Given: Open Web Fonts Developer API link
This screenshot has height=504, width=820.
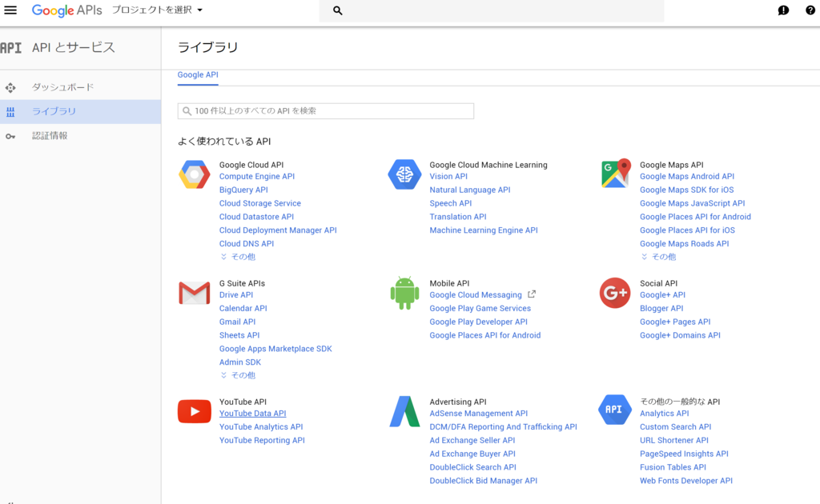Looking at the screenshot, I should 686,481.
